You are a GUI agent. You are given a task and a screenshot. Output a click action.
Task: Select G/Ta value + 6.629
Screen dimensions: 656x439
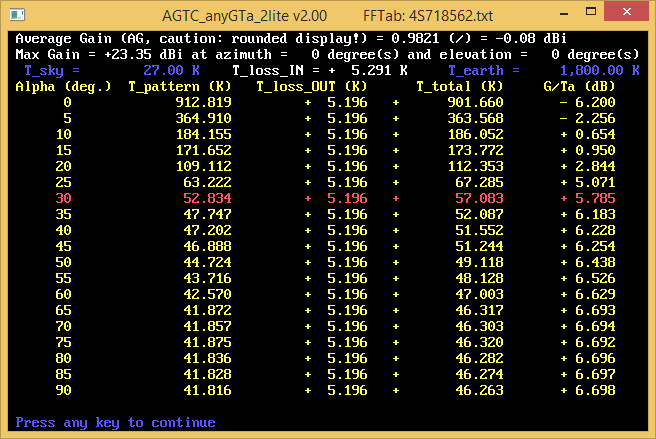point(587,294)
